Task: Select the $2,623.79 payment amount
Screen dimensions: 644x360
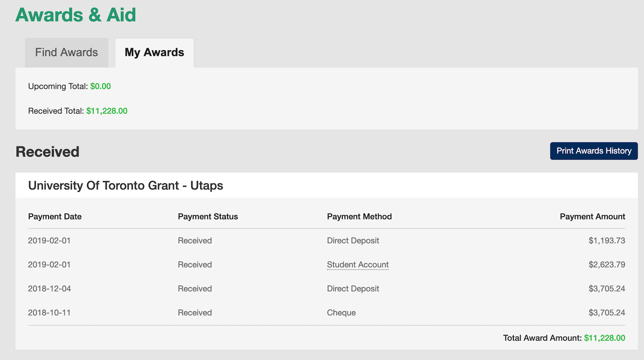Action: pyautogui.click(x=607, y=265)
